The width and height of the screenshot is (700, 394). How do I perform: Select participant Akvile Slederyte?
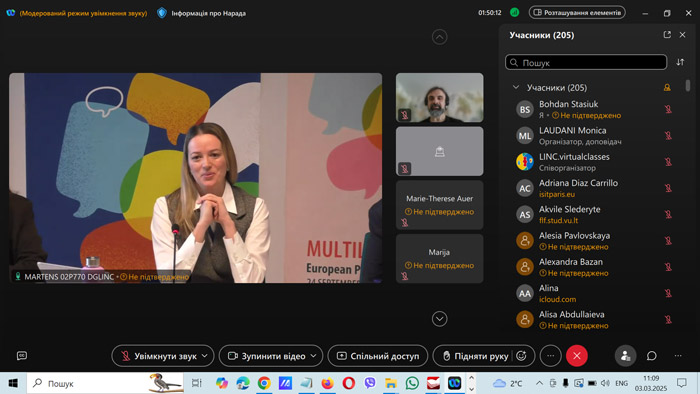click(595, 215)
